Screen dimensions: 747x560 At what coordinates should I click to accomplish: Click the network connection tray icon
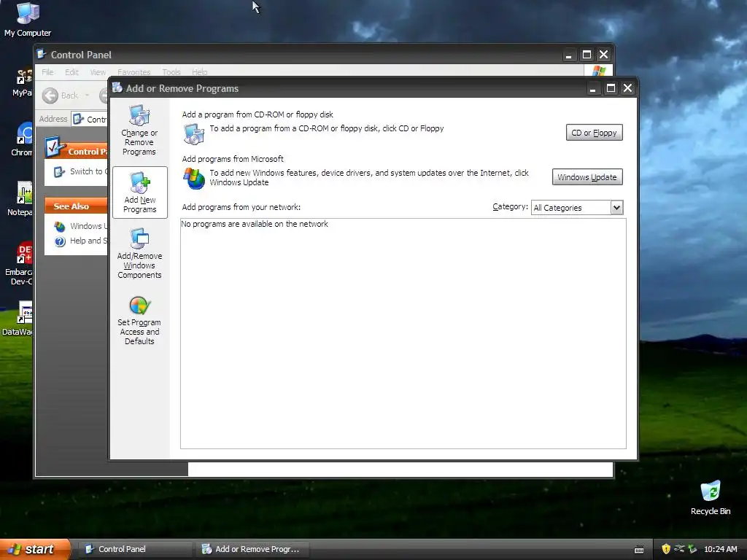point(679,549)
